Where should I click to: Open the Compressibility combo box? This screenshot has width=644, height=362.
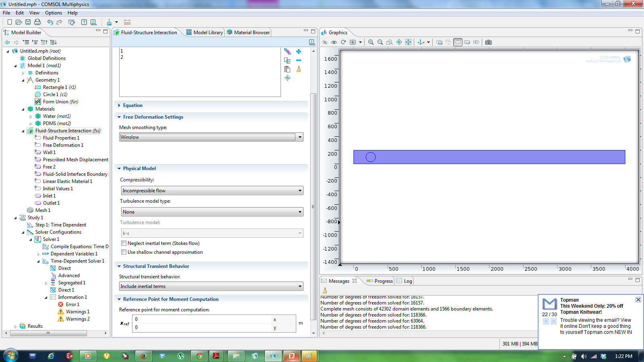(x=212, y=191)
